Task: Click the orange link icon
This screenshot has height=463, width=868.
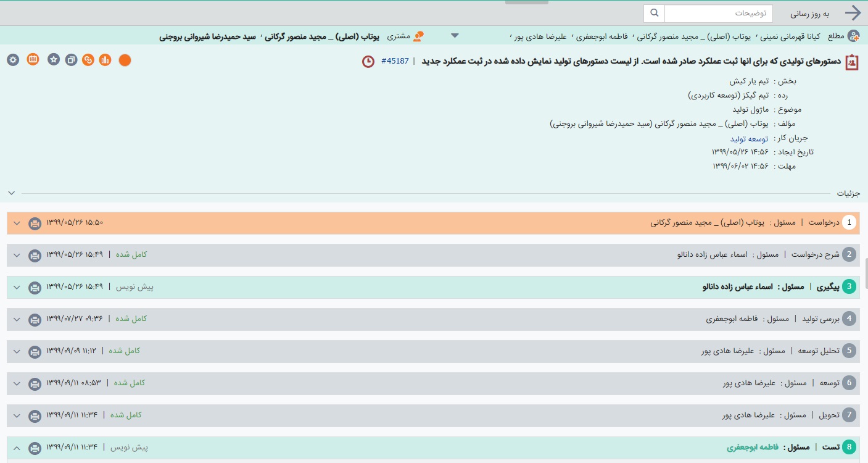Action: click(88, 60)
